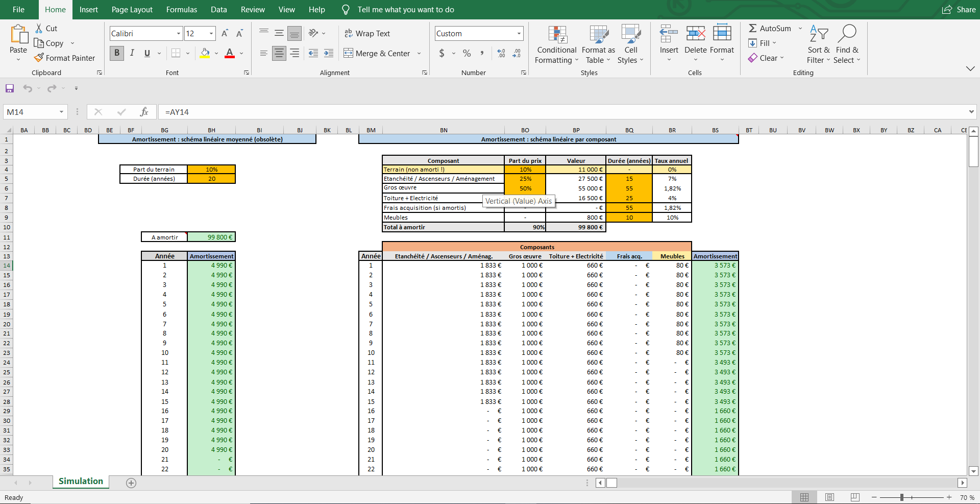Toggle Italic formatting

[x=132, y=53]
